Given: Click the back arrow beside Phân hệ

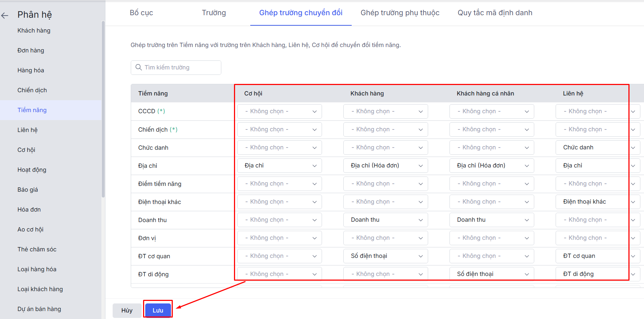Looking at the screenshot, I should click(x=5, y=15).
